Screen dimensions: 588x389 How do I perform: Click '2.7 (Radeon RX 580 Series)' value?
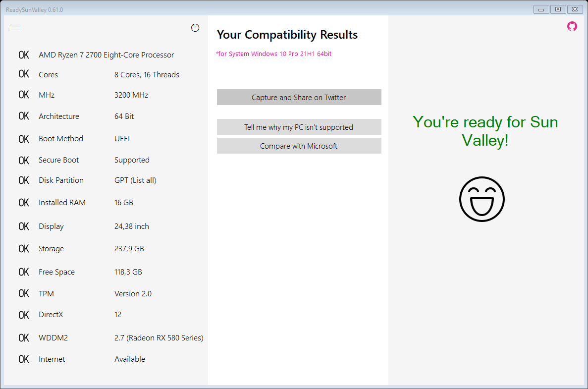159,338
